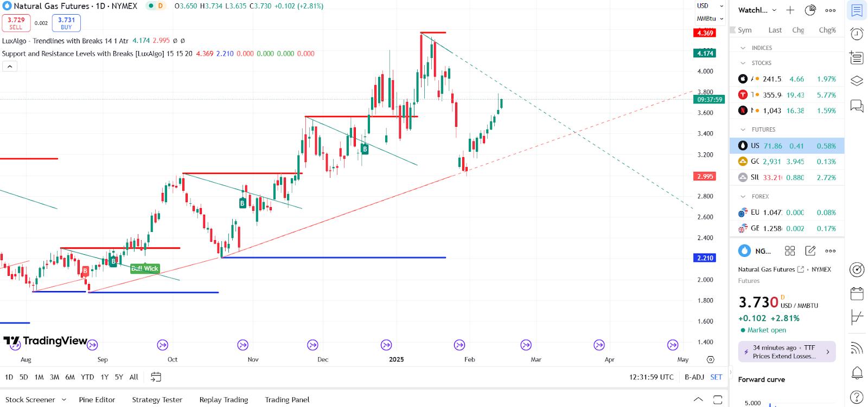The height and width of the screenshot is (407, 868).
Task: Open the Watchlist panel bookmark icon
Action: (857, 10)
